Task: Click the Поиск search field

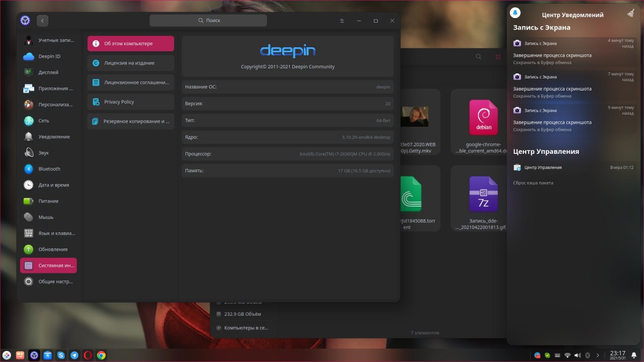Action: (x=208, y=21)
